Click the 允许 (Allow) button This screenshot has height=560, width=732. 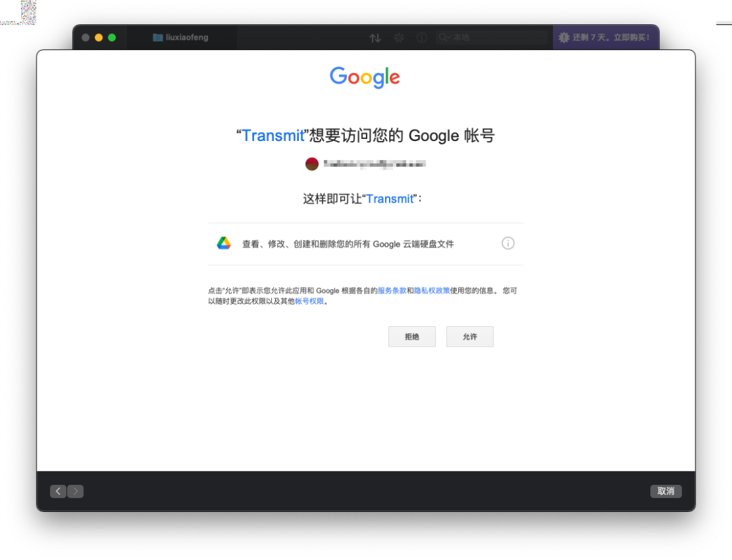470,337
